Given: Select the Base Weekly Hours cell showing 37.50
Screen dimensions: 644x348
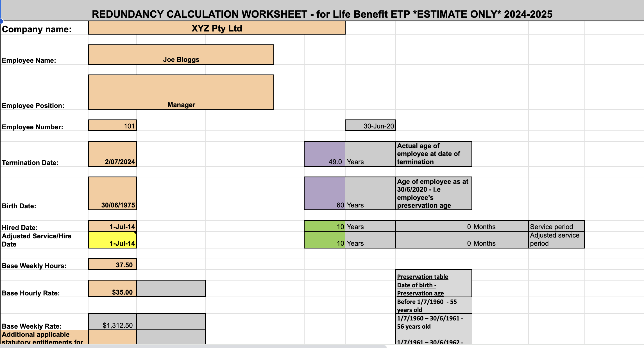Looking at the screenshot, I should 112,264.
